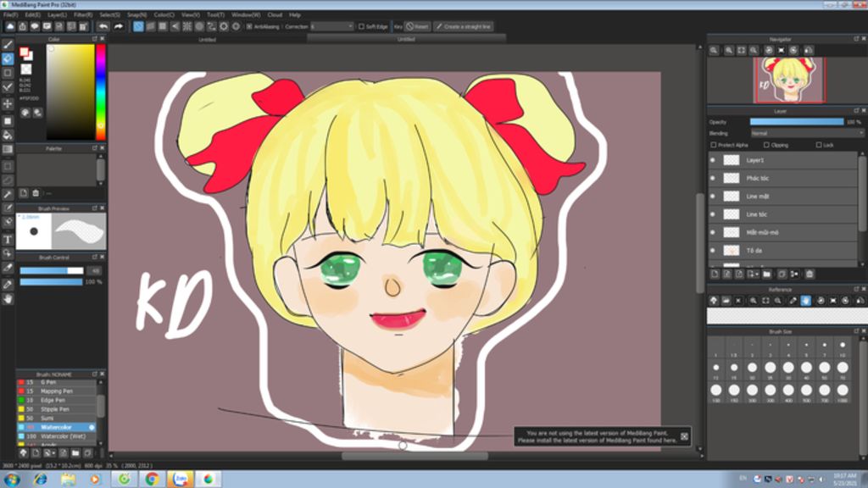Image resolution: width=868 pixels, height=488 pixels.
Task: Enable radial snap circle icon
Action: [x=199, y=26]
